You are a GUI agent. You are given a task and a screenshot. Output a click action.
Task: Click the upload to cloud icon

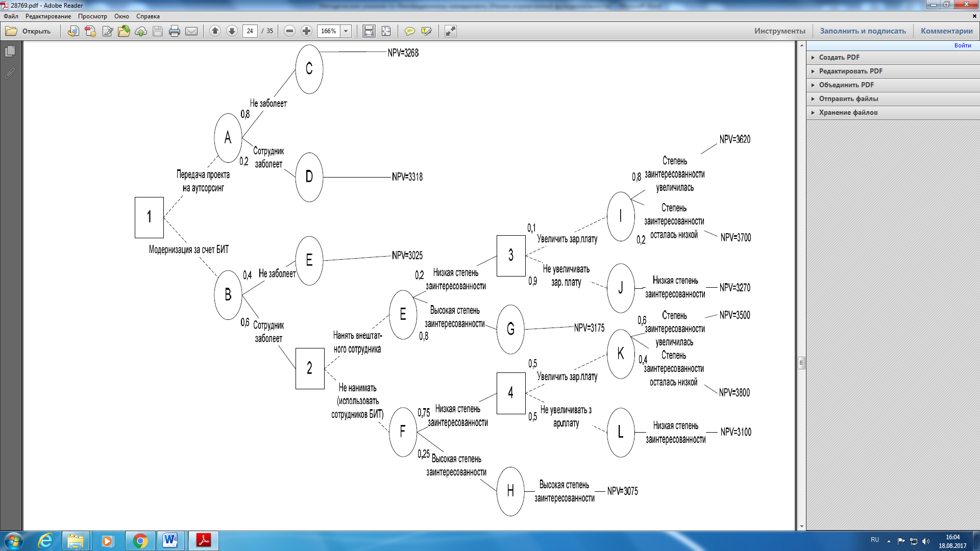(141, 31)
